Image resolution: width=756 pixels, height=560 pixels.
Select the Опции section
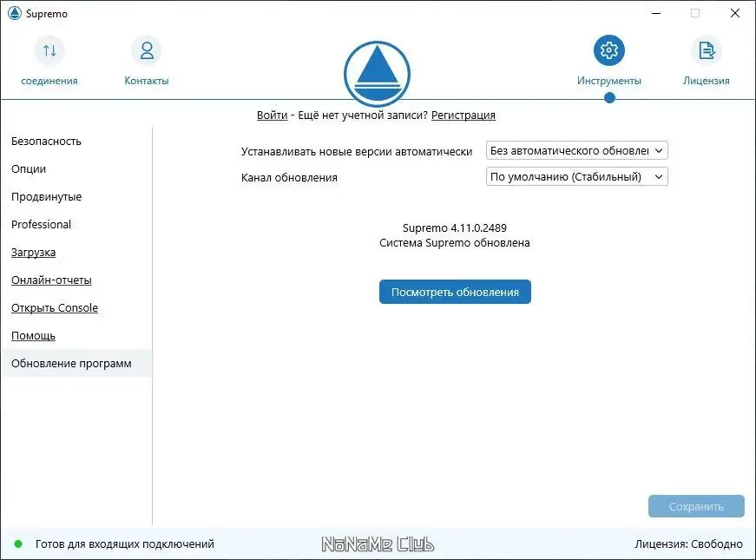(29, 168)
